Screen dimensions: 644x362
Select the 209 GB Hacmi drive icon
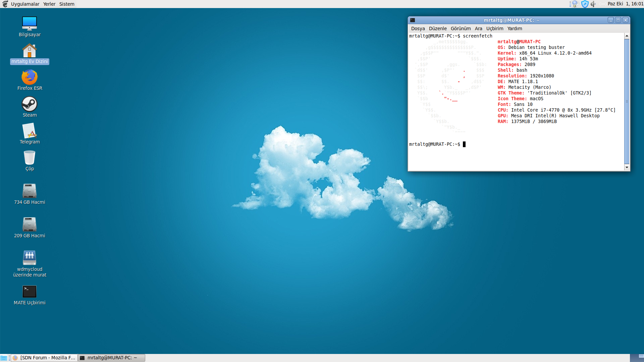click(x=30, y=224)
